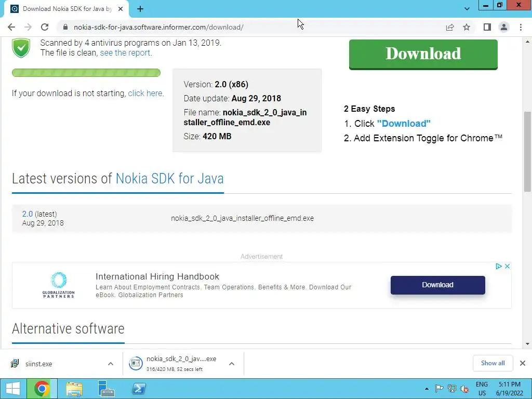Screen dimensions: 532x399
Task: Click the ad's dark blue Download button
Action: coord(437,285)
